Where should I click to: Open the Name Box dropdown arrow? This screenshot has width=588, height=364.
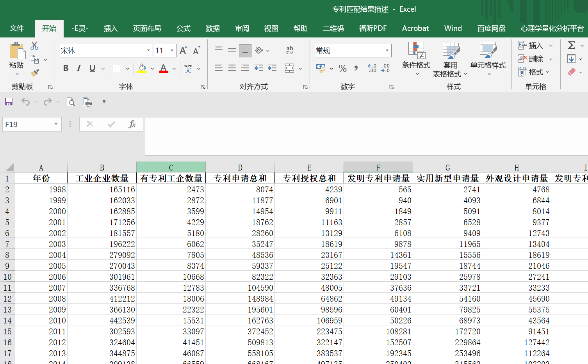click(x=56, y=124)
